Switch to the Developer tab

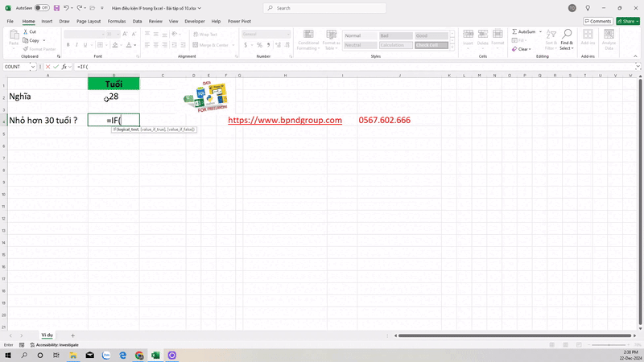pos(195,22)
